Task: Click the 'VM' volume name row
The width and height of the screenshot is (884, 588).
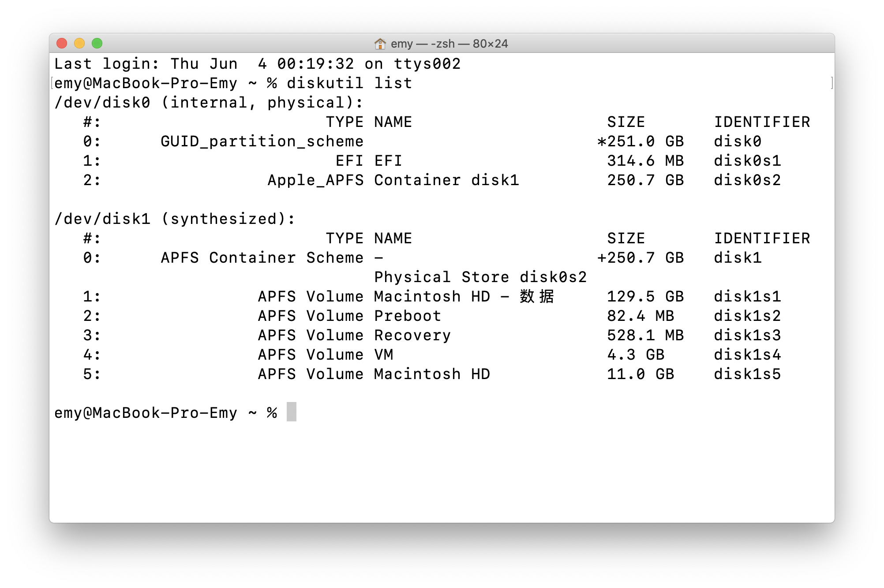Action: 383,354
